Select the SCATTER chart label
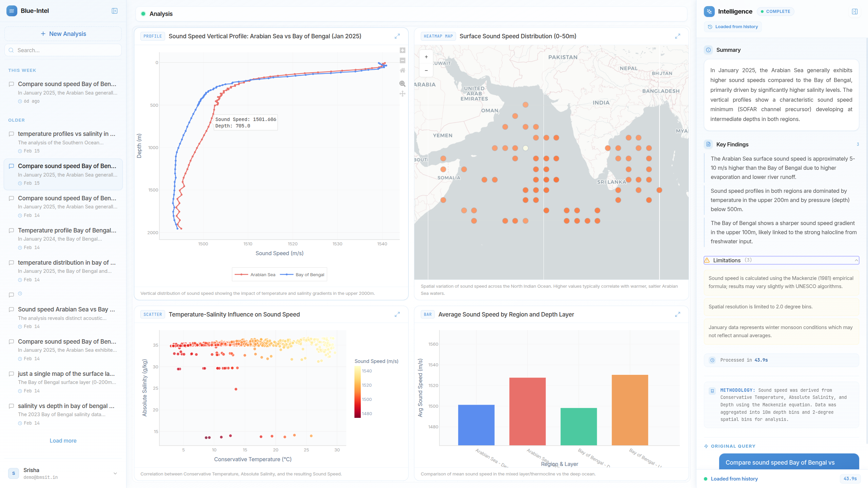Image resolution: width=868 pixels, height=488 pixels. [x=152, y=314]
